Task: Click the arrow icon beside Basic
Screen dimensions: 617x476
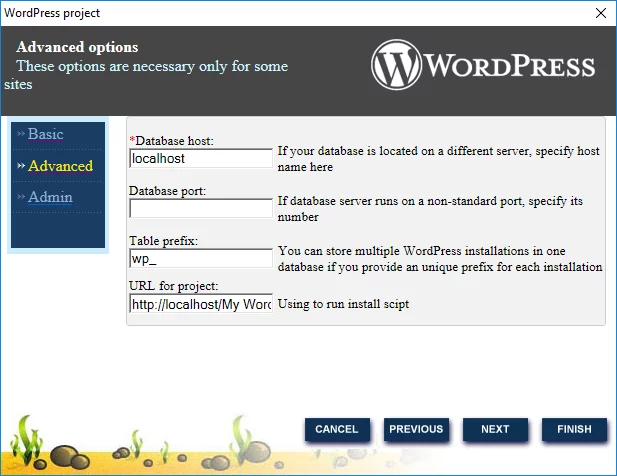Action: click(21, 134)
